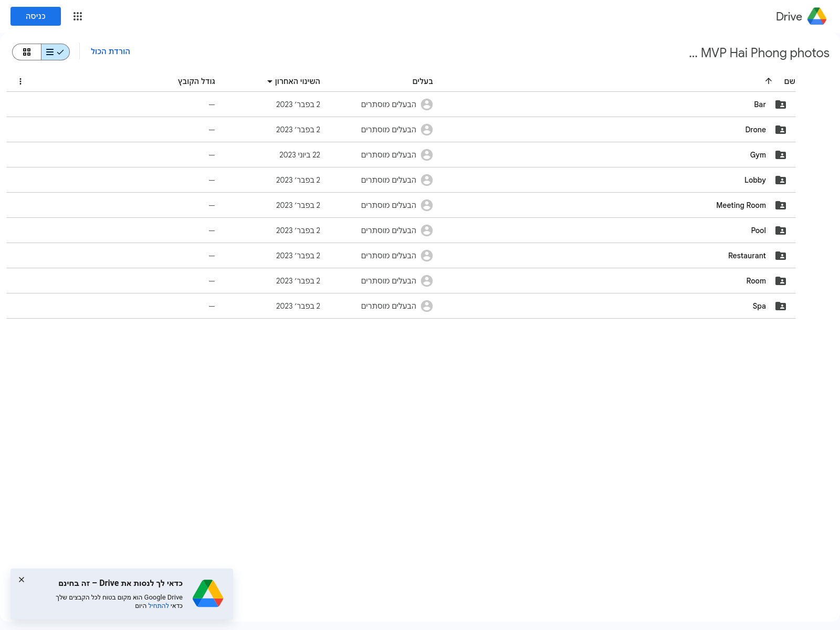Click the modified date in Bar row
The height and width of the screenshot is (630, 840).
(x=298, y=104)
